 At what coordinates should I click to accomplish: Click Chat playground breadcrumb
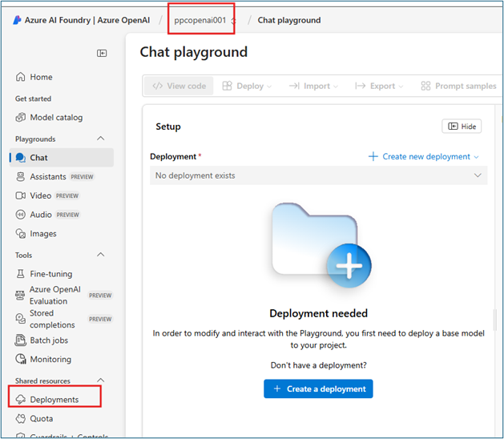pos(289,20)
